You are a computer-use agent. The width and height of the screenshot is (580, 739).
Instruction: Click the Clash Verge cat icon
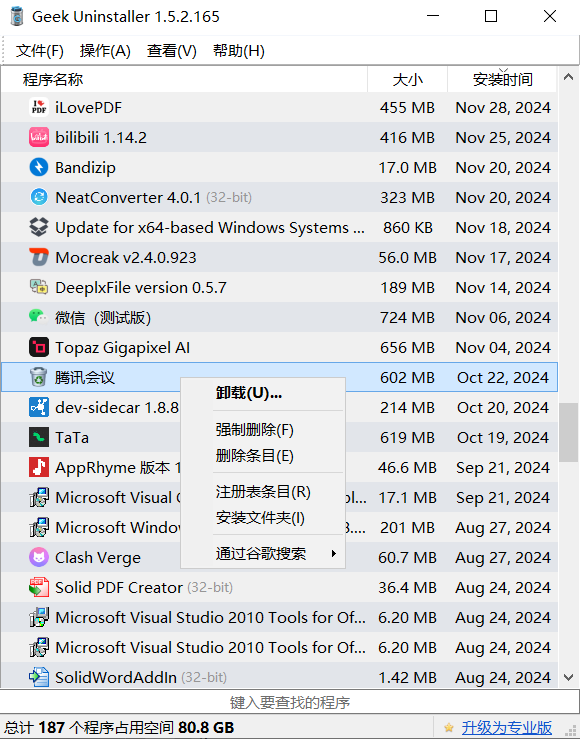click(x=39, y=557)
